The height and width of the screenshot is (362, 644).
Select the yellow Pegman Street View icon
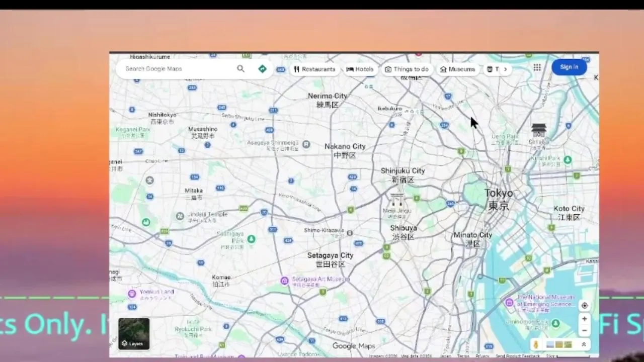point(536,344)
